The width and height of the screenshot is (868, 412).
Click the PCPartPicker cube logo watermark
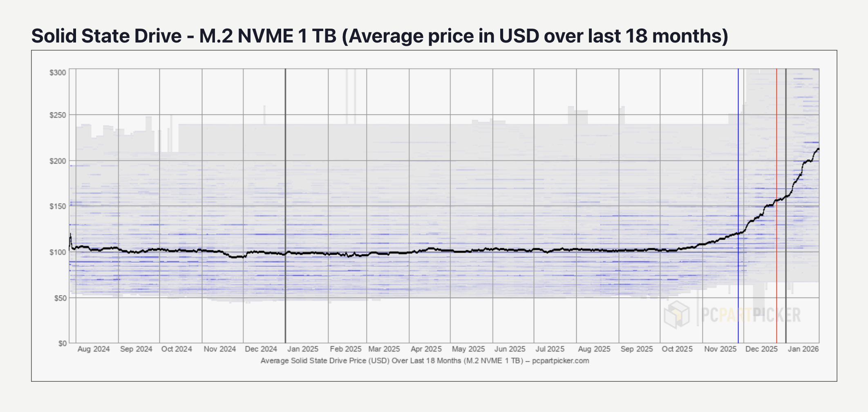point(676,314)
